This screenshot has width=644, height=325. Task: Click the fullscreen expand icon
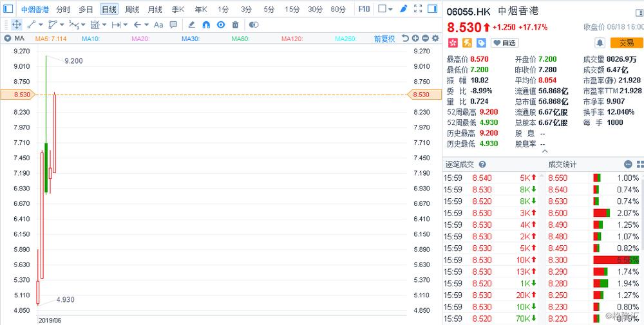[418, 8]
